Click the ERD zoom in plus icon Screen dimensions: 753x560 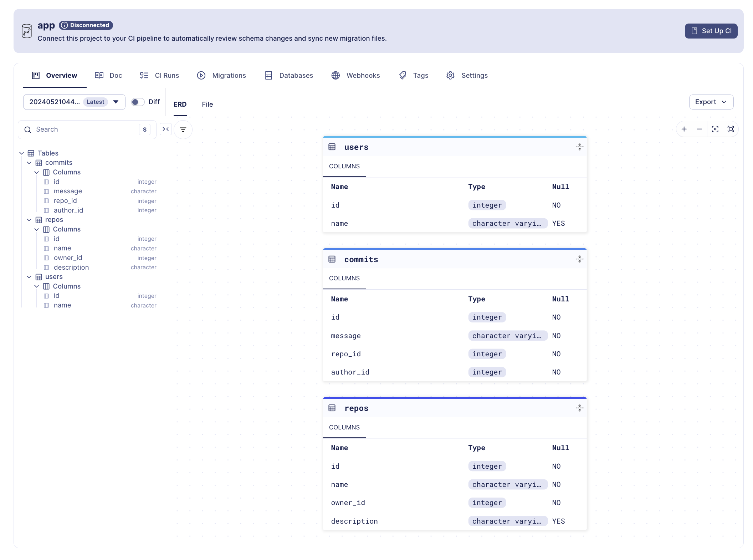pos(684,129)
